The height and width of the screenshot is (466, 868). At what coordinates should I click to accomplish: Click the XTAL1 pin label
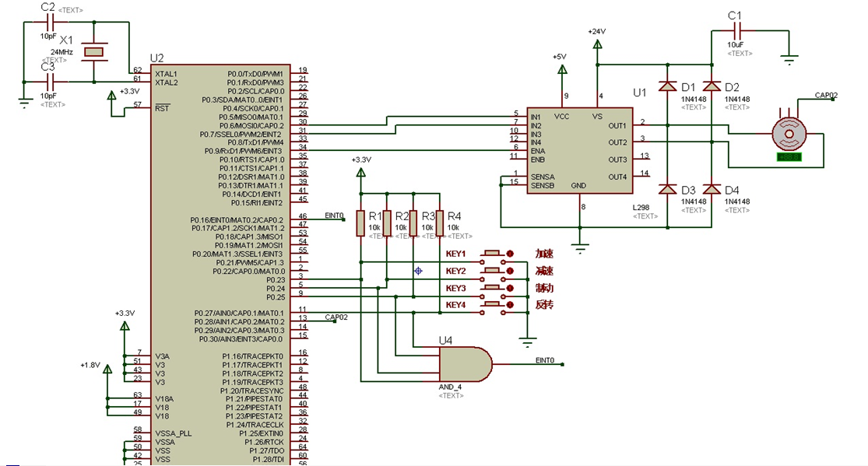166,74
